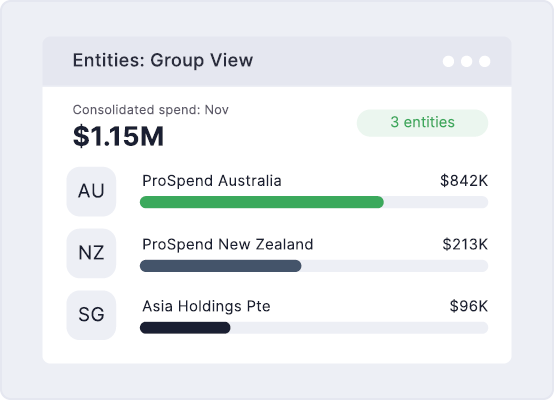This screenshot has height=400, width=554.
Task: Click the 3 entities green badge
Action: tap(422, 123)
